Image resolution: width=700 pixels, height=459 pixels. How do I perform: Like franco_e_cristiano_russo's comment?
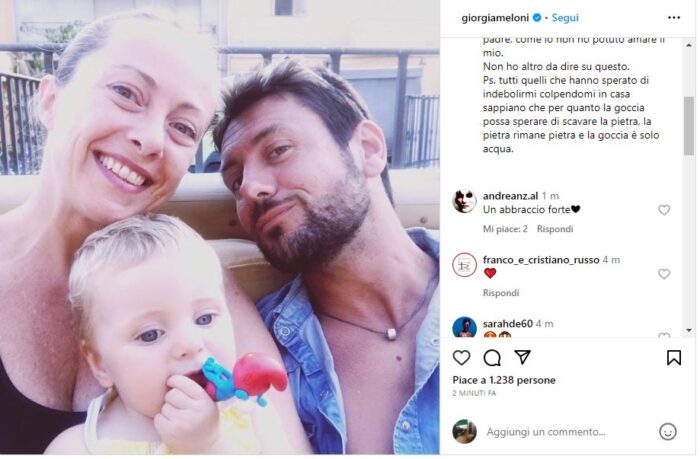[664, 274]
